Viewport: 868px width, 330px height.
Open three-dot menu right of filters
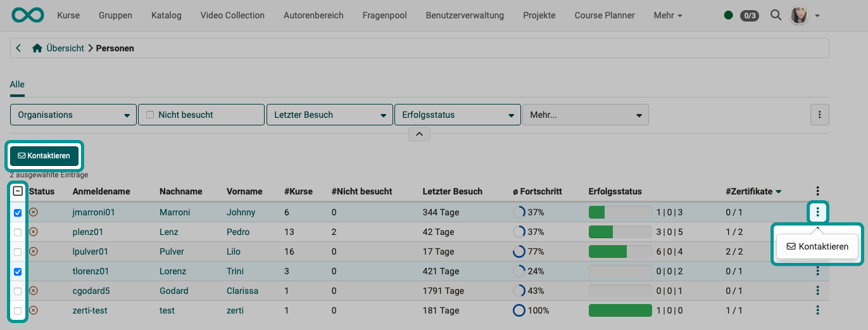pyautogui.click(x=819, y=115)
